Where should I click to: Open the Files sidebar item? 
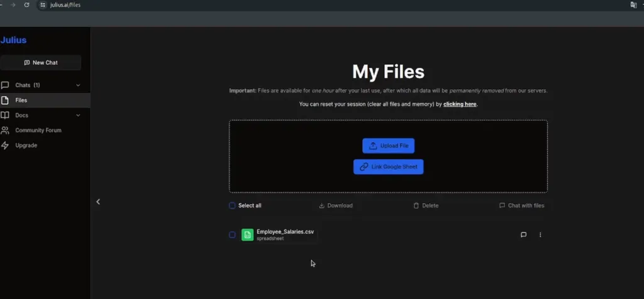pyautogui.click(x=21, y=101)
